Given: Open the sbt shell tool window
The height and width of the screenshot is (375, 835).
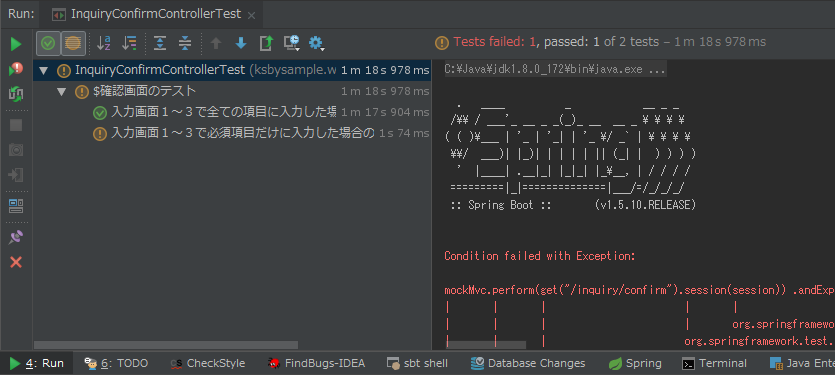Looking at the screenshot, I should pos(418,363).
